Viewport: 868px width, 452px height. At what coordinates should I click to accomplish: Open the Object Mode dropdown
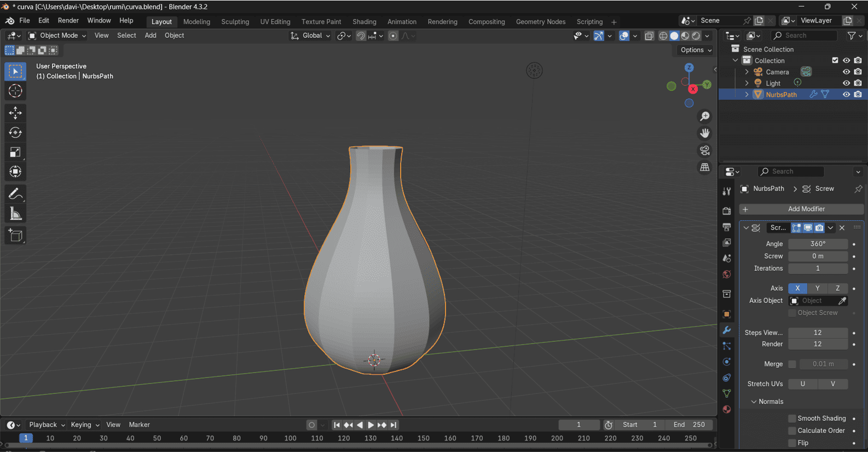pos(57,36)
